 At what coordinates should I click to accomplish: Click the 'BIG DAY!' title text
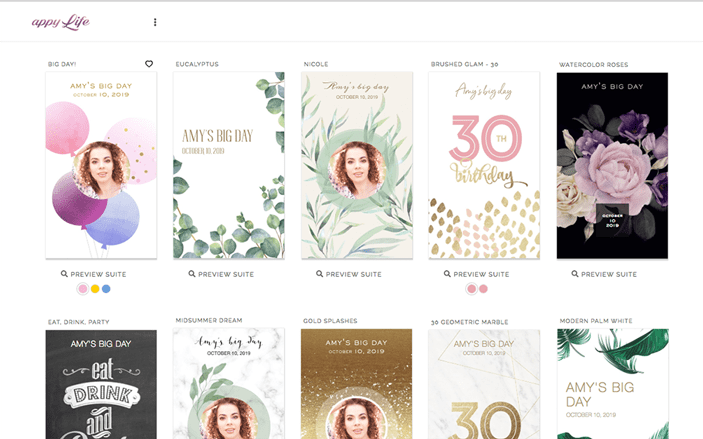point(62,64)
